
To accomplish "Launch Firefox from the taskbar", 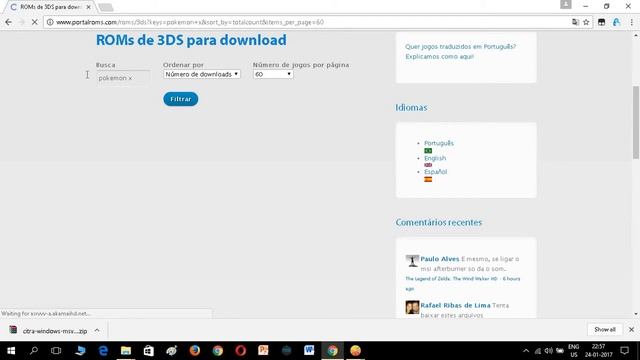I will point(195,351).
